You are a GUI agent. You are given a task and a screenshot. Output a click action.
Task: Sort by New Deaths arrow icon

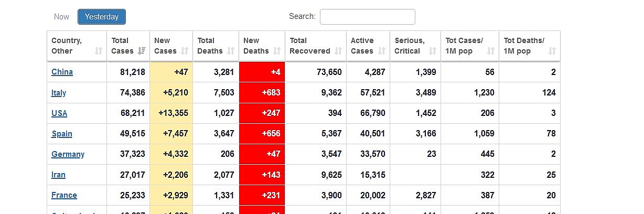(277, 51)
